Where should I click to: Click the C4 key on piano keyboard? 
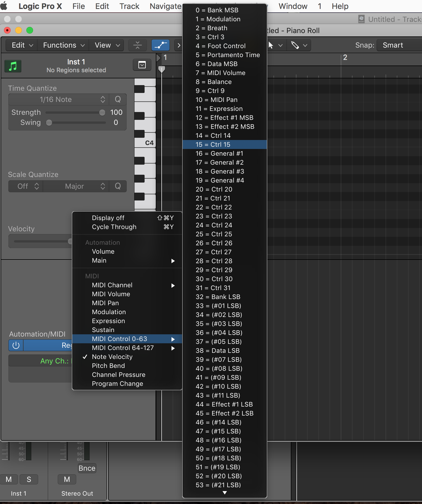146,143
